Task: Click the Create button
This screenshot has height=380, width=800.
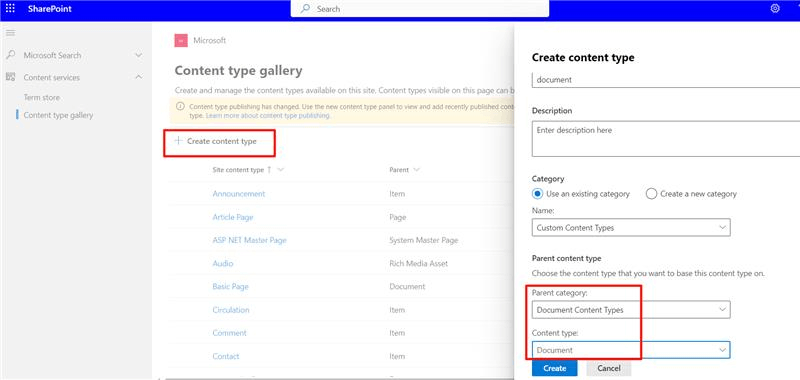Action: pyautogui.click(x=555, y=368)
